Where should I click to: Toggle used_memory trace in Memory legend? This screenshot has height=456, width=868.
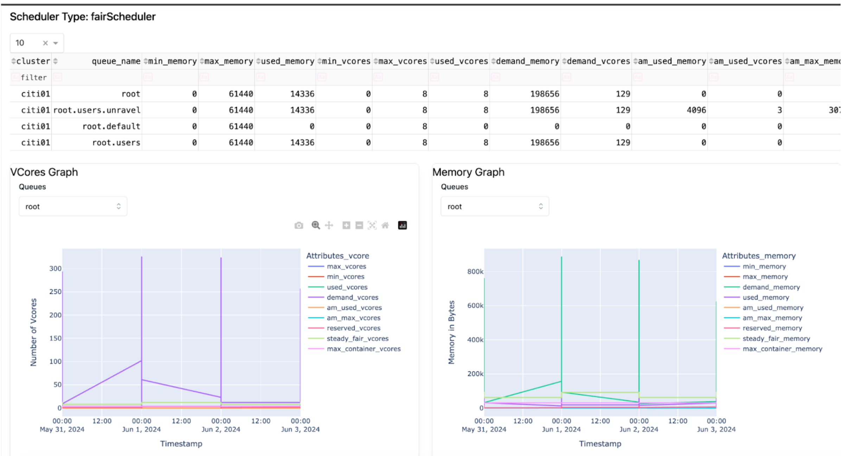coord(756,297)
